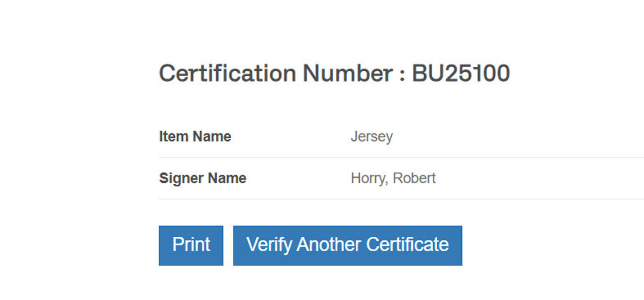Click the word Certificate on blue button
Image resolution: width=644 pixels, height=300 pixels.
pyautogui.click(x=407, y=245)
